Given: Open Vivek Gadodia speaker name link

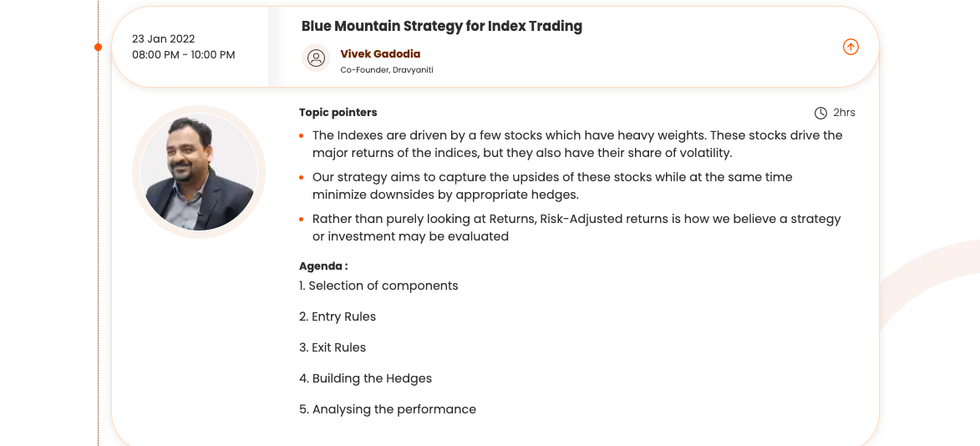Looking at the screenshot, I should (x=380, y=54).
